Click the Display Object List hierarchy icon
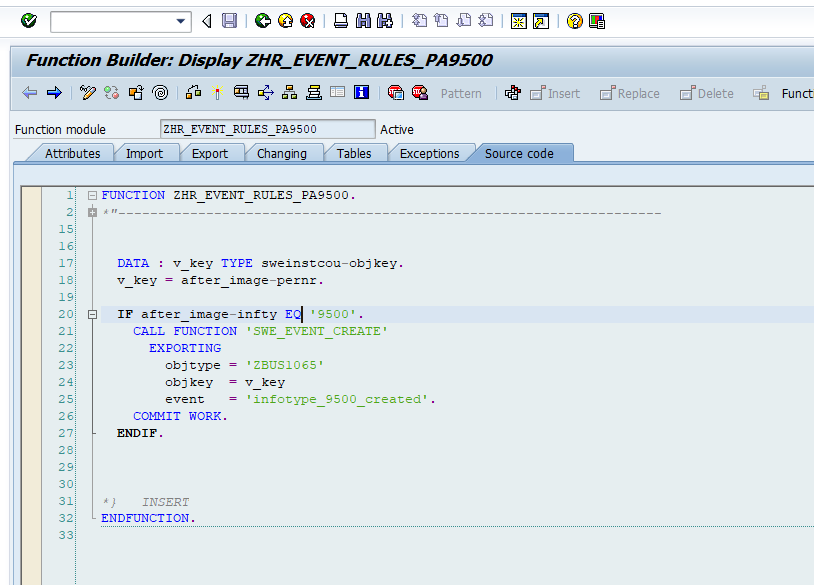This screenshot has width=814, height=585. click(289, 93)
